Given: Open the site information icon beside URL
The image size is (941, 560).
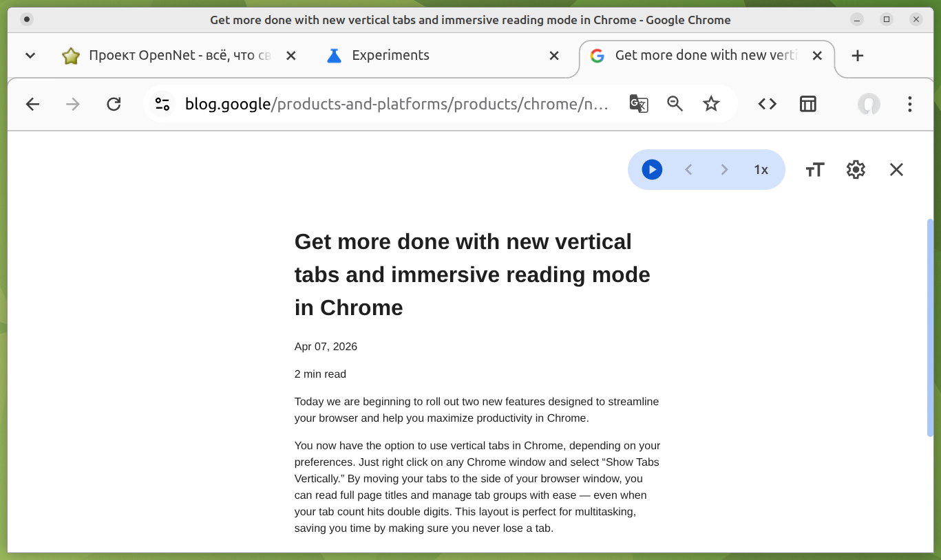Looking at the screenshot, I should pyautogui.click(x=162, y=104).
